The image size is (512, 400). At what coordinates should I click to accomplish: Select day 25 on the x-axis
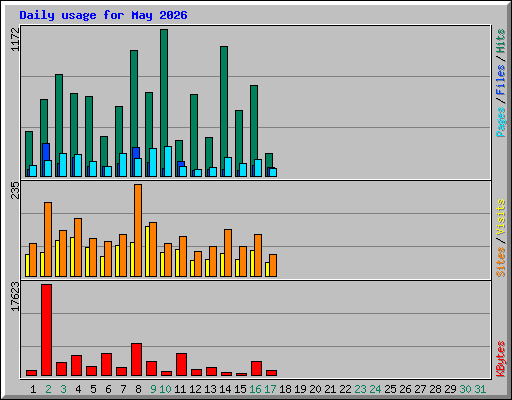pyautogui.click(x=390, y=389)
